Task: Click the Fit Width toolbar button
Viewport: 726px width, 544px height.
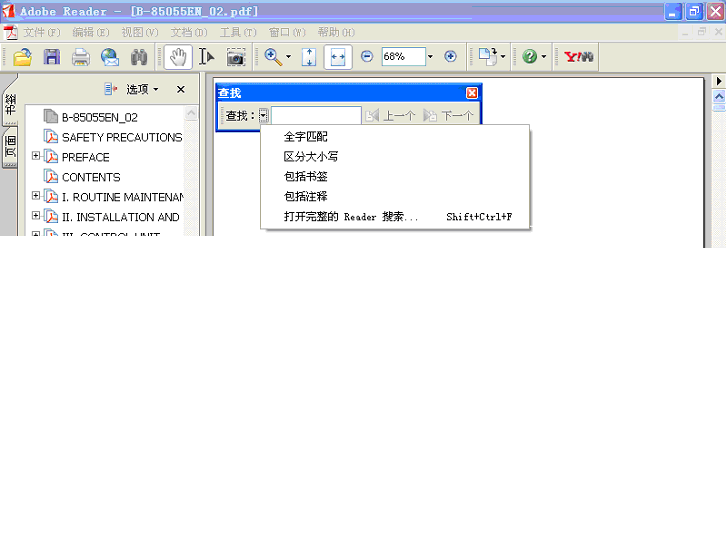Action: [337, 57]
